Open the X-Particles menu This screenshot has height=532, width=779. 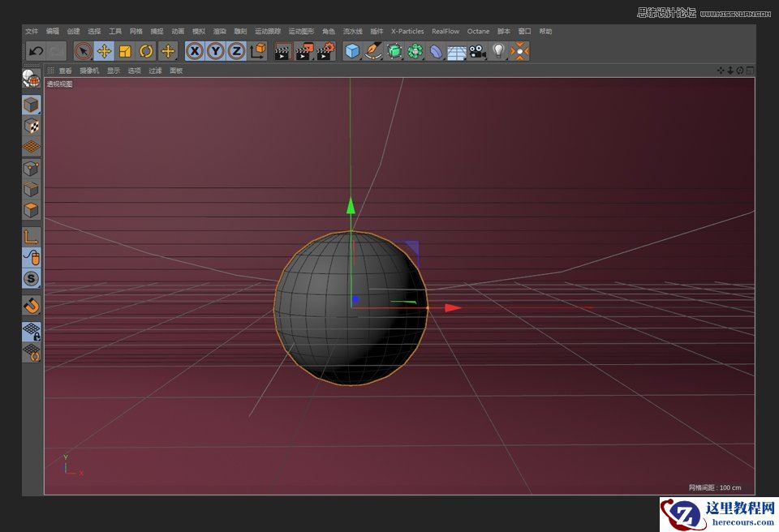pyautogui.click(x=407, y=32)
